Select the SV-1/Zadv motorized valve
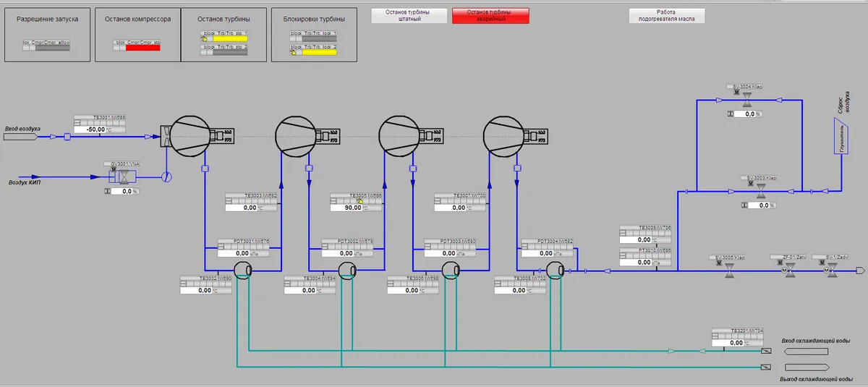868x387 pixels. point(833,271)
